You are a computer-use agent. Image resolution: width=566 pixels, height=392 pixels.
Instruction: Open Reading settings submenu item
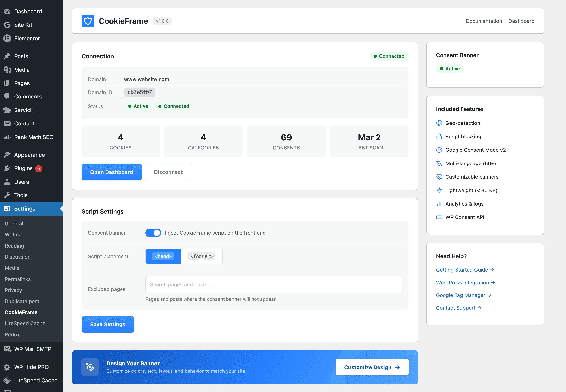click(x=15, y=246)
